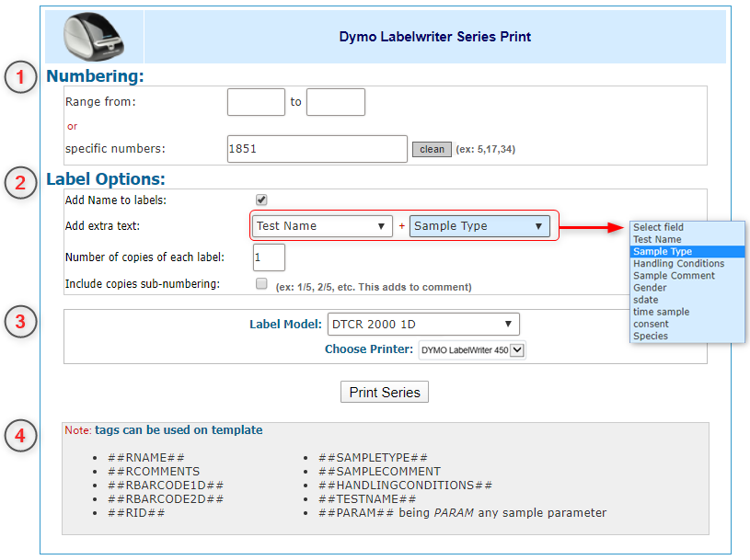The image size is (750, 560).
Task: Click the ##RNAME## tag text
Action: coord(146,458)
